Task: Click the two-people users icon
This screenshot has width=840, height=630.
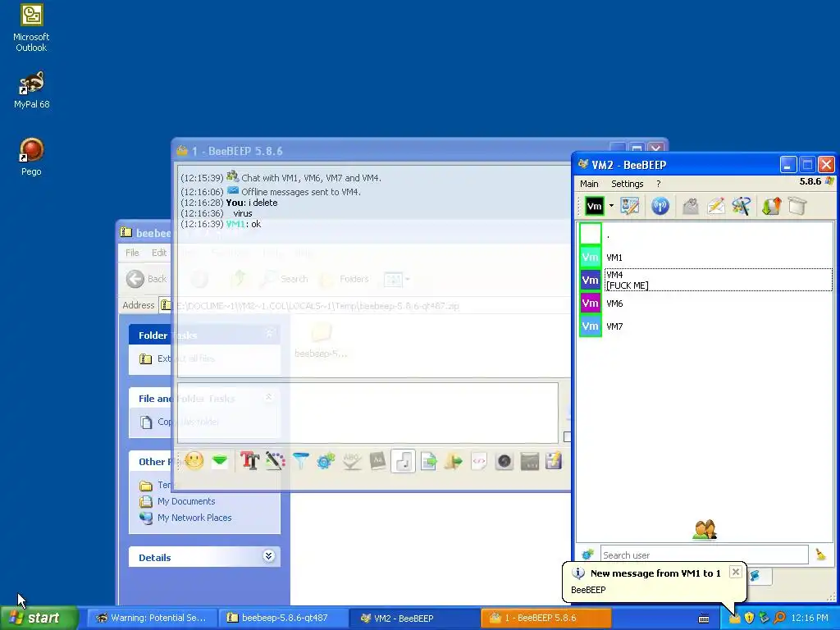Action: pos(705,530)
